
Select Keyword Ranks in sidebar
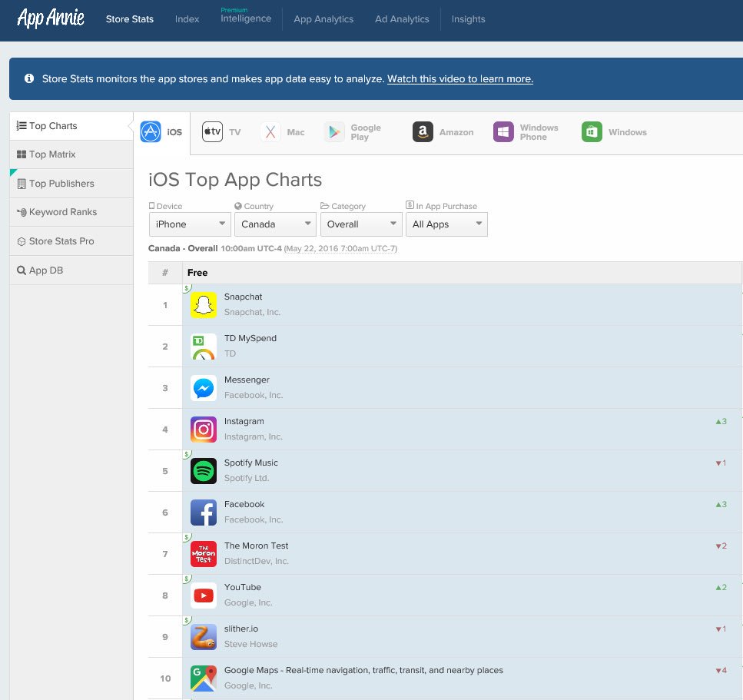(x=71, y=212)
